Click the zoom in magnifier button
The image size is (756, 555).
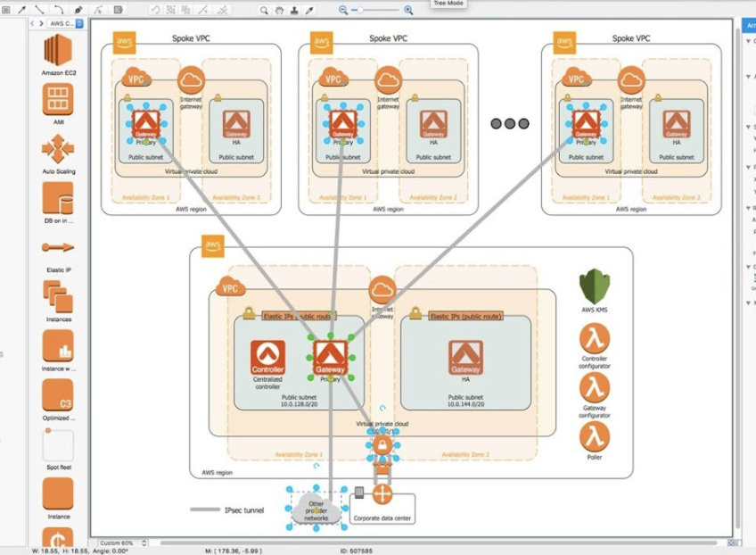pyautogui.click(x=408, y=11)
